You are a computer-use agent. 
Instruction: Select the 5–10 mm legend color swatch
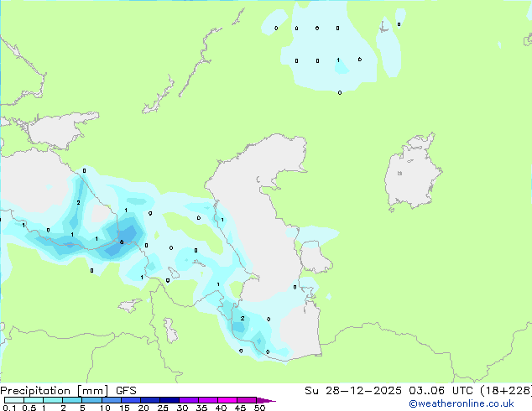(x=92, y=400)
